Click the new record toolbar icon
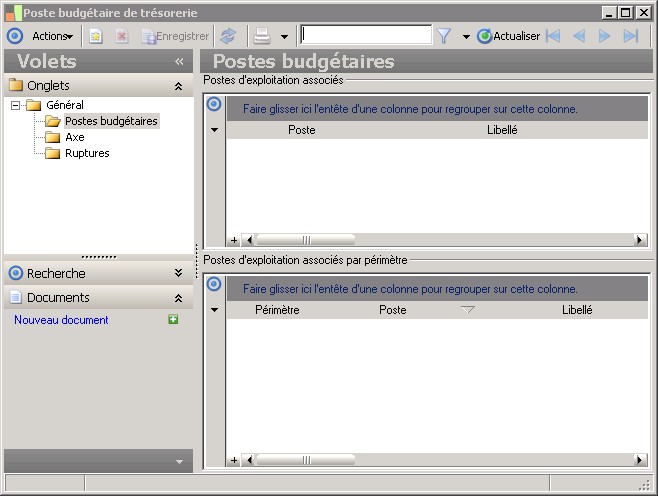The height and width of the screenshot is (496, 658). [96, 37]
